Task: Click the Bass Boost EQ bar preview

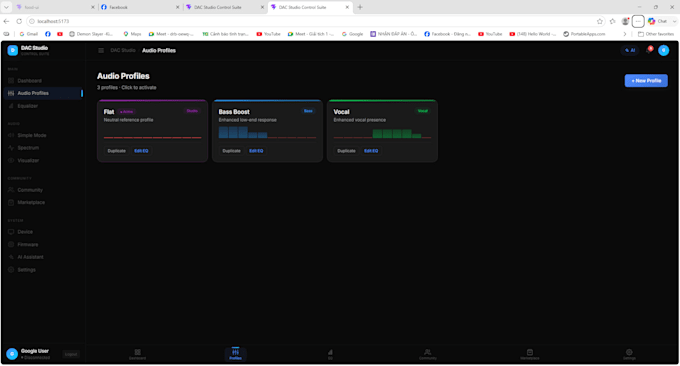Action: click(x=267, y=132)
